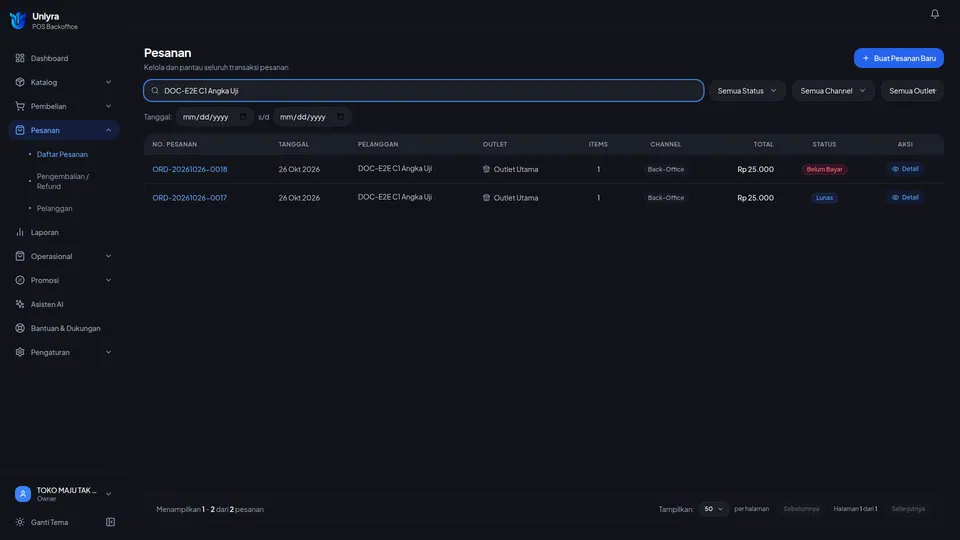960x540 pixels.
Task: Go to Dashboard menu item
Action: pos(64,58)
